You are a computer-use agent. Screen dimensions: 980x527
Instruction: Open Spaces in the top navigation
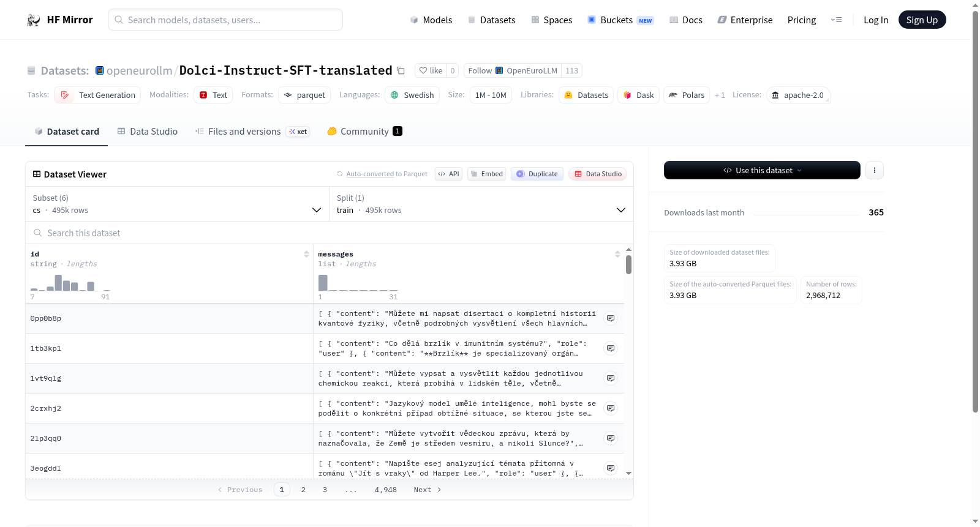(x=552, y=20)
